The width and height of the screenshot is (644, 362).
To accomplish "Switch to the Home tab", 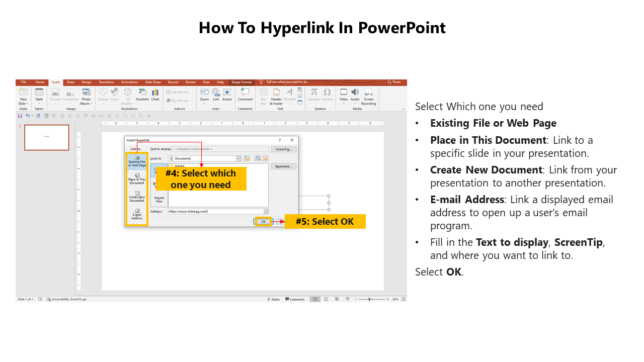I will click(40, 82).
